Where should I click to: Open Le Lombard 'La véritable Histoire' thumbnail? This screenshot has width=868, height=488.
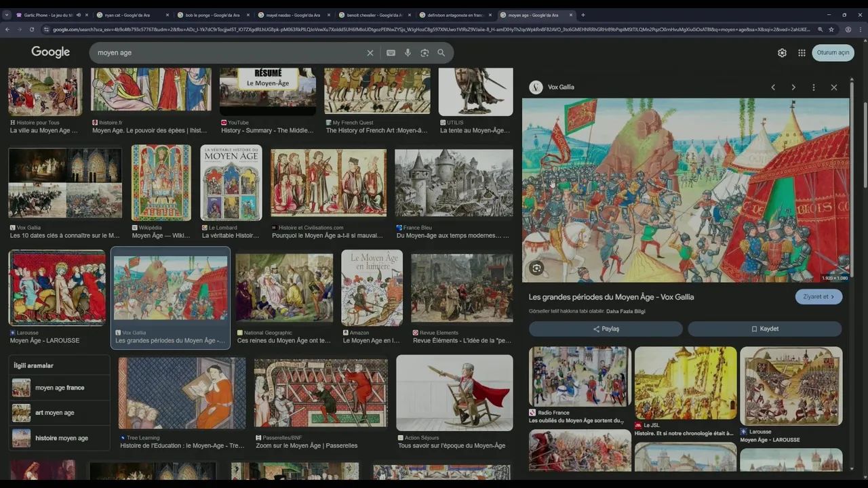click(x=231, y=183)
